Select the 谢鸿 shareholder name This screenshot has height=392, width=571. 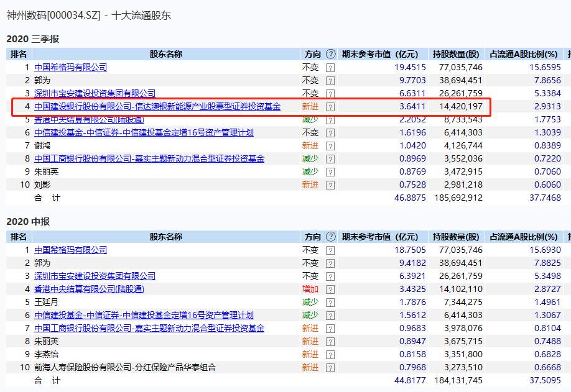tap(42, 146)
